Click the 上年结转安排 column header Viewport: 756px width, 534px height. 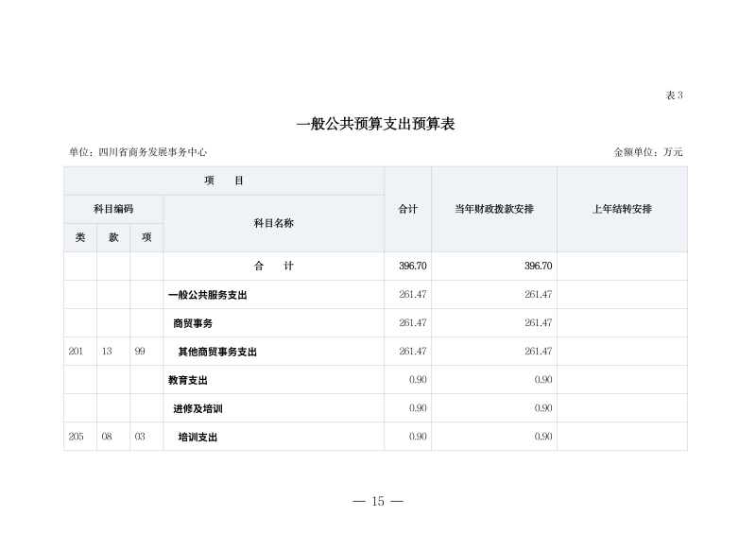621,209
